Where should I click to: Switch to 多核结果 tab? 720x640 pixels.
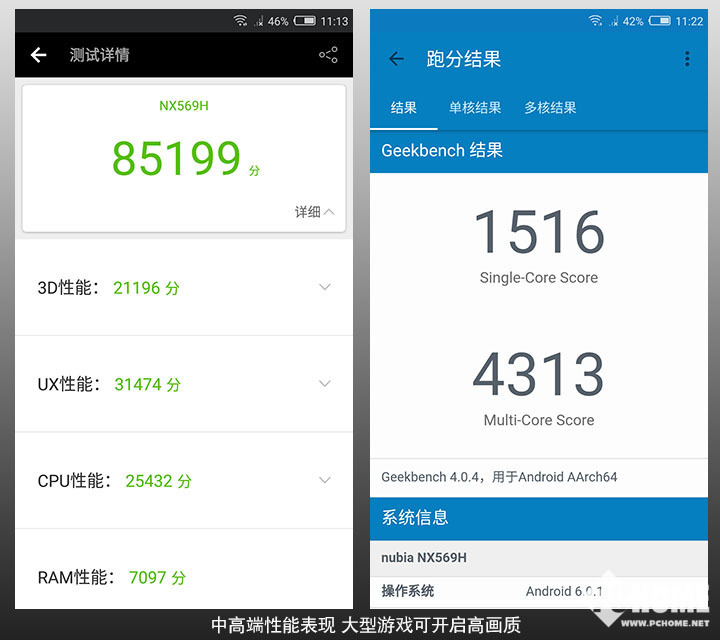point(550,108)
